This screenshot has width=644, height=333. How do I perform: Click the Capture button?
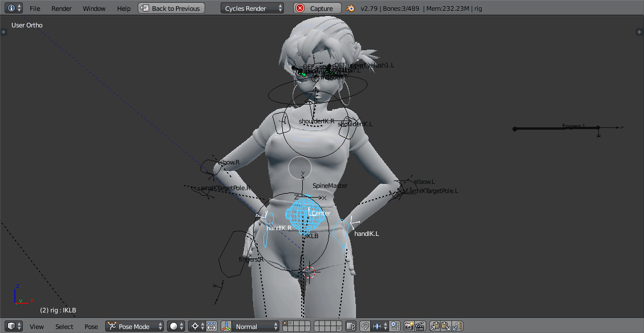click(318, 8)
